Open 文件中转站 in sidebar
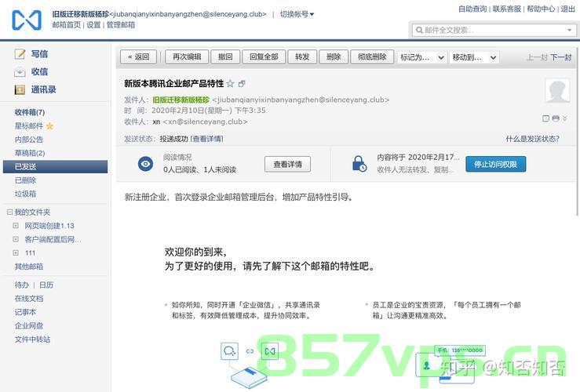The image size is (580, 392). coord(32,339)
